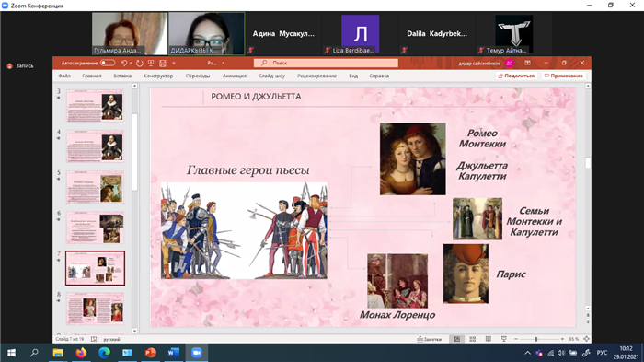Click the Поделиться button
Viewport: 644px width, 362px height.
click(516, 76)
